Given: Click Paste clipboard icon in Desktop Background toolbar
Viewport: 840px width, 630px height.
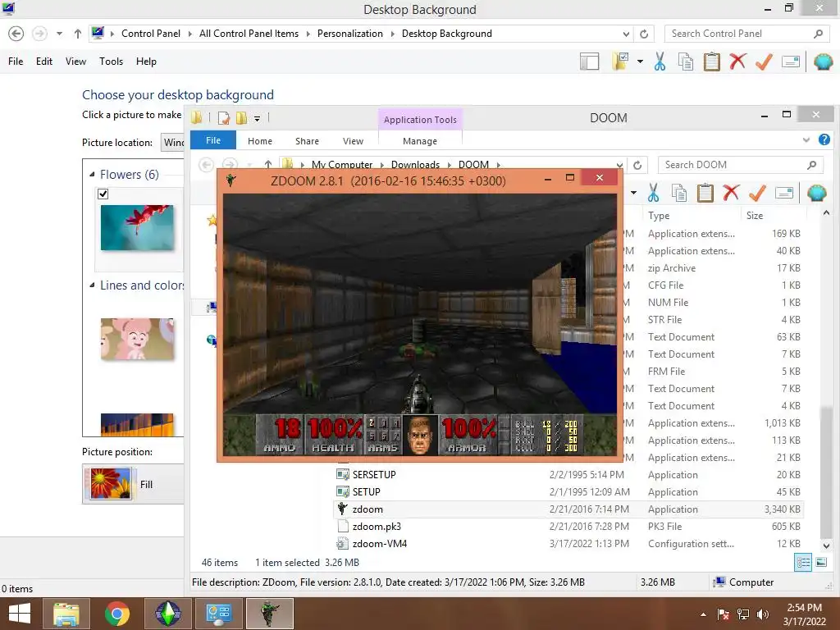Looking at the screenshot, I should click(x=712, y=62).
